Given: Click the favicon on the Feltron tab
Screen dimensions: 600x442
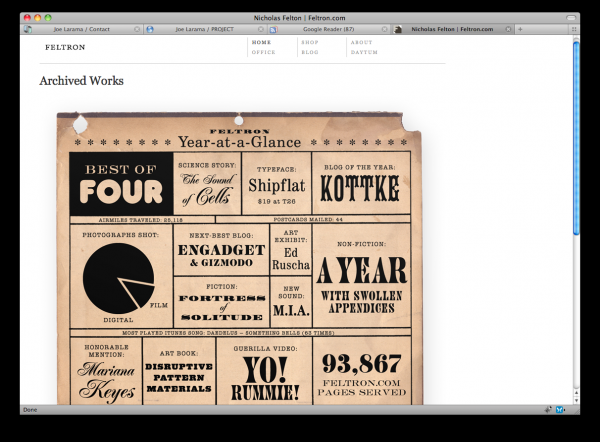Looking at the screenshot, I should coord(398,30).
